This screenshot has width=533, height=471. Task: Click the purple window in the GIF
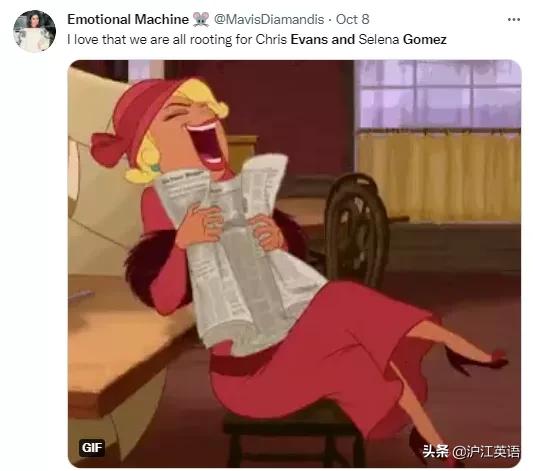(437, 95)
